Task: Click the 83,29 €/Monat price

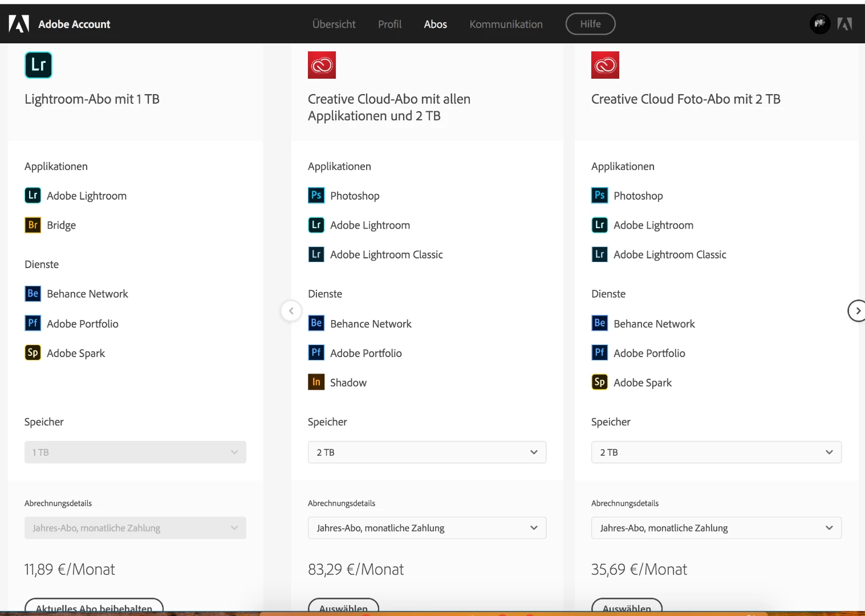Action: tap(356, 569)
